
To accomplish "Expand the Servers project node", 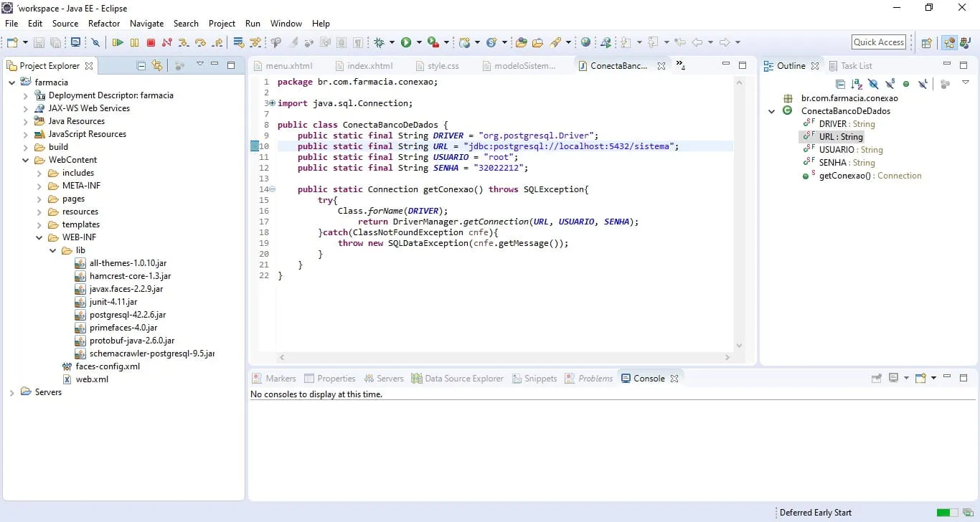I will point(12,392).
